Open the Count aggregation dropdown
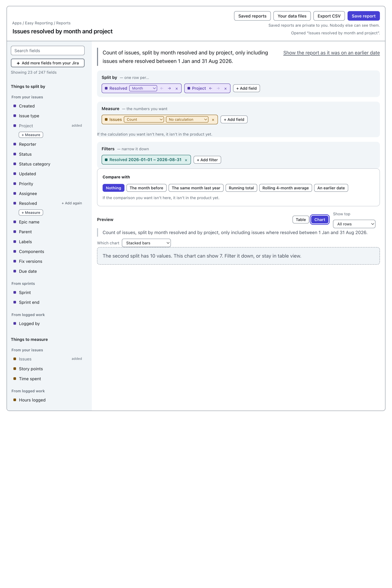The height and width of the screenshot is (588, 392). [144, 120]
